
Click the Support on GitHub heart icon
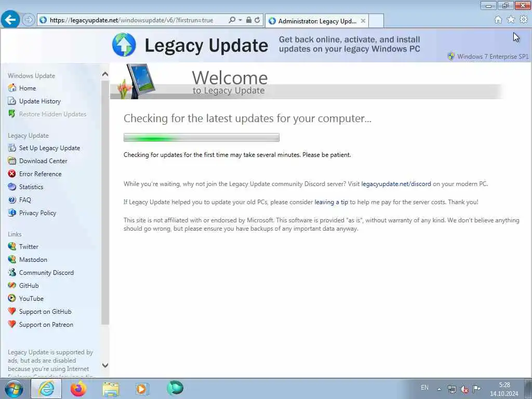point(12,311)
